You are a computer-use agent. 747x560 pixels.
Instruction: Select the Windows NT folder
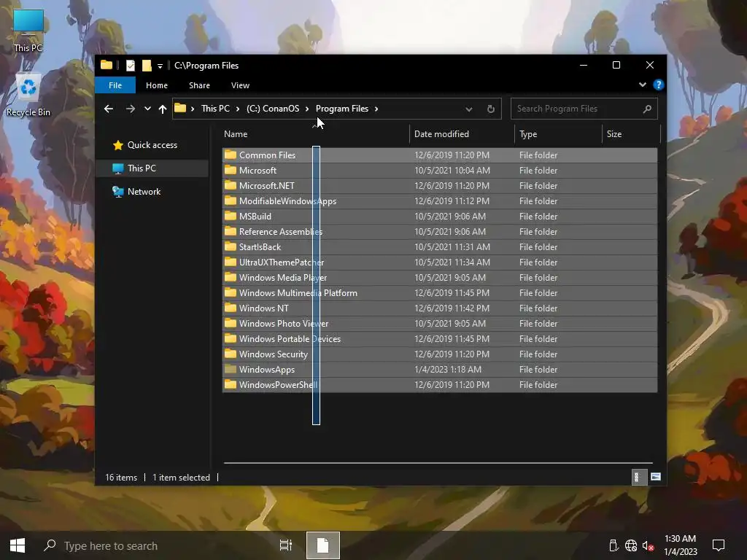click(x=440, y=308)
